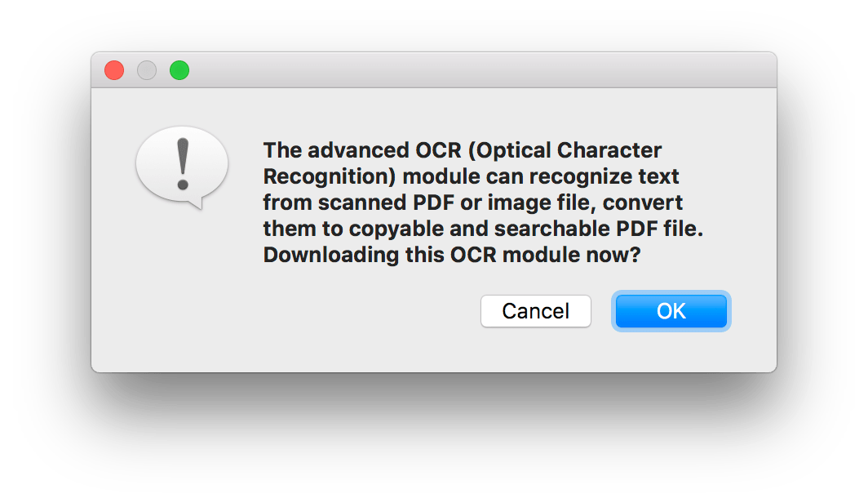The height and width of the screenshot is (503, 868).
Task: Click the green zoom window button
Action: point(179,71)
